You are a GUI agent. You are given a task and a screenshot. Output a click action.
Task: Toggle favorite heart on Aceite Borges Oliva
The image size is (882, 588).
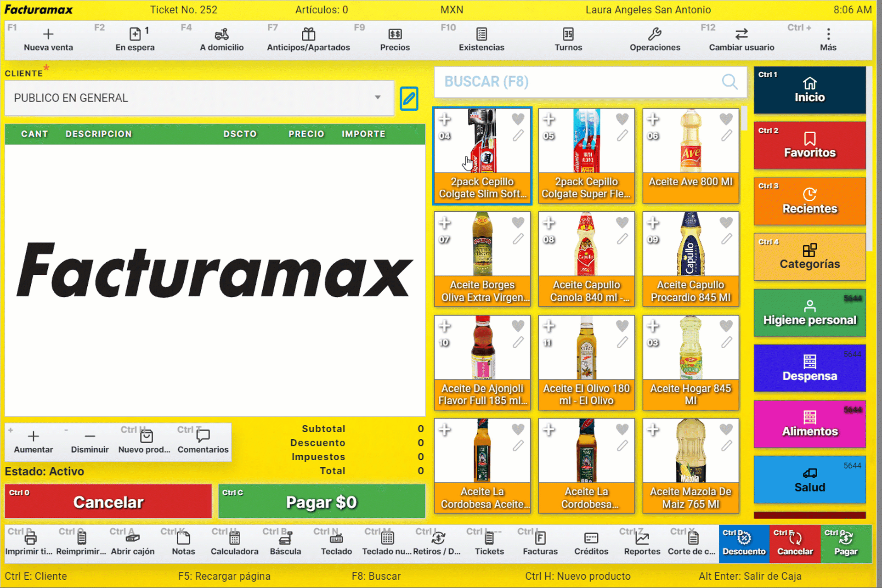(518, 222)
